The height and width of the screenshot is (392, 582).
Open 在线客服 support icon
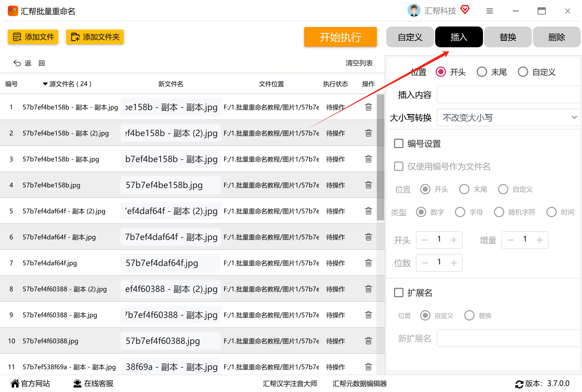click(x=77, y=383)
